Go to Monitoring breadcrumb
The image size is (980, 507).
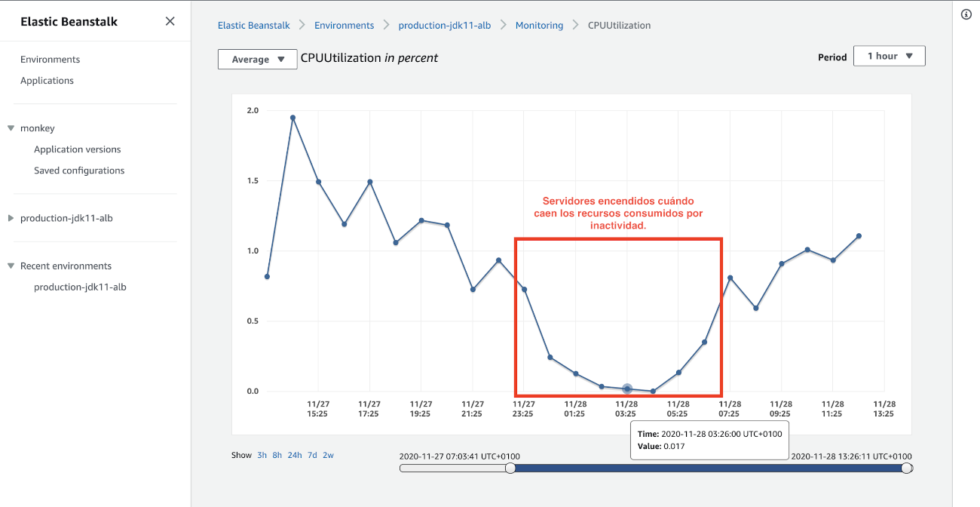pyautogui.click(x=539, y=26)
